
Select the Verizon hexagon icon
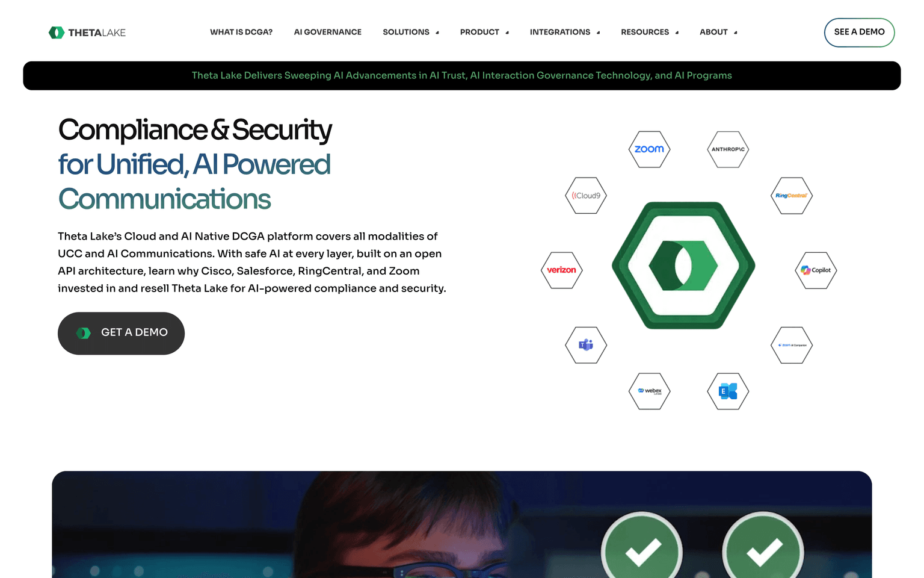click(562, 270)
